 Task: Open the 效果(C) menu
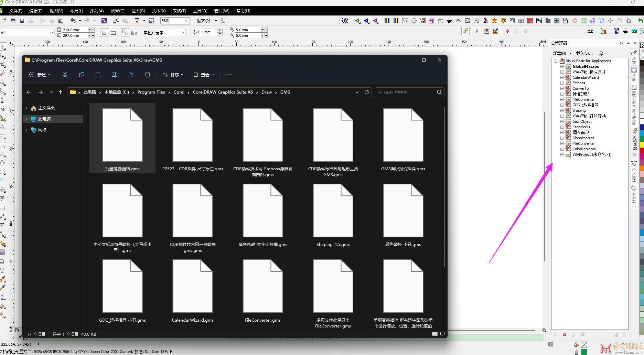[117, 11]
